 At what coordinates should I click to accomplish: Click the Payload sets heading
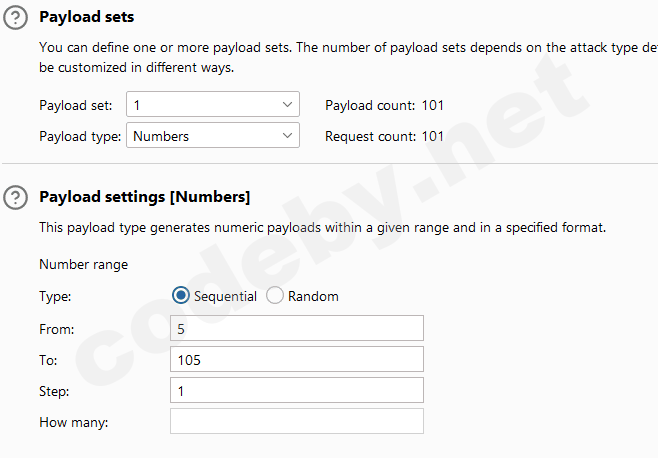pos(86,17)
